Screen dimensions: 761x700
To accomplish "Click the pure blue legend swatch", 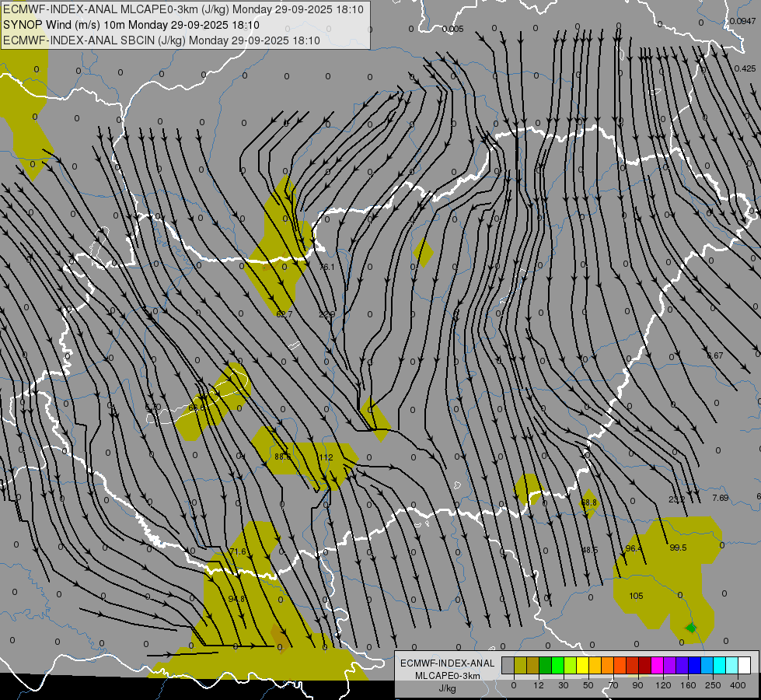I will coord(696,665).
